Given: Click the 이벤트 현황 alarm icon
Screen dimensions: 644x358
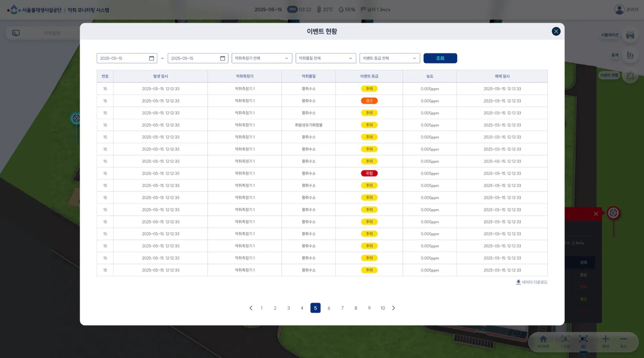Looking at the screenshot, I should pyautogui.click(x=630, y=75).
